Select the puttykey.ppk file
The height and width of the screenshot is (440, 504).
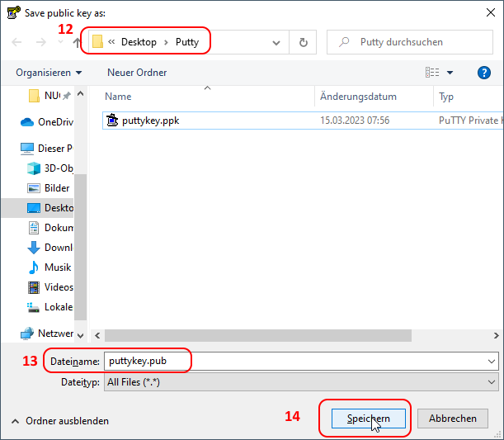[x=150, y=121]
